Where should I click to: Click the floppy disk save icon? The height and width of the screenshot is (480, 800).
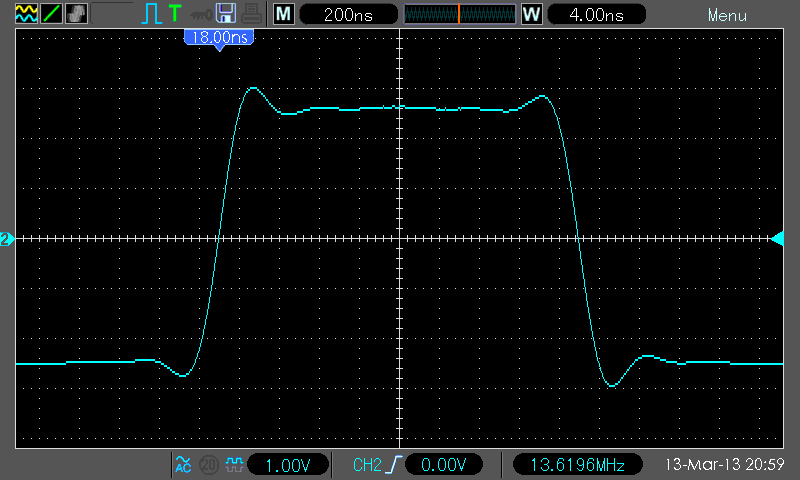226,13
